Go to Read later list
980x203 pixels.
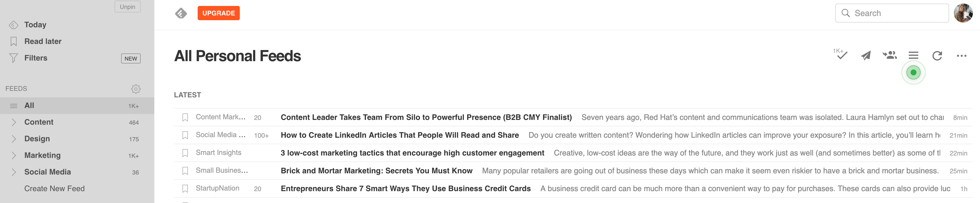(x=43, y=42)
